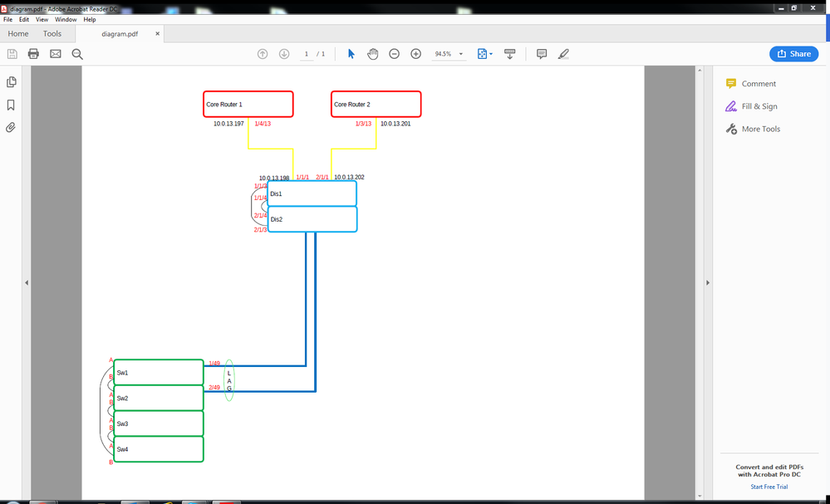Click the blue Share button

(x=793, y=54)
